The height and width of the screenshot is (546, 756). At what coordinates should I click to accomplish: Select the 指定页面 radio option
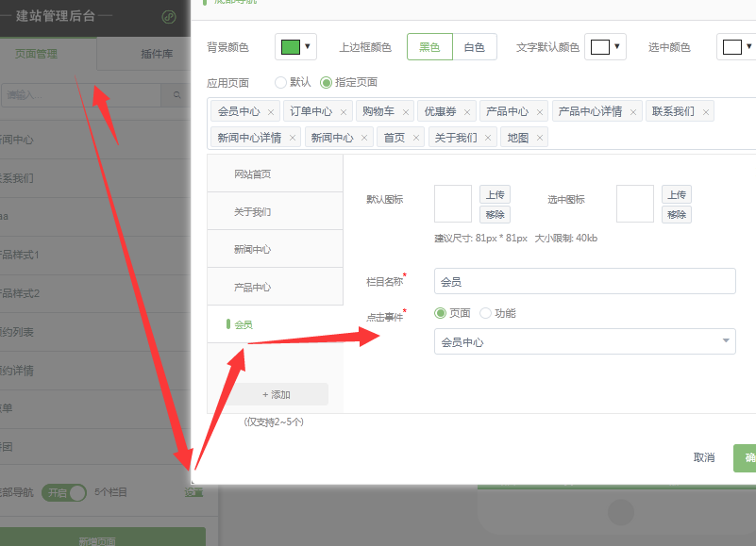coord(327,83)
